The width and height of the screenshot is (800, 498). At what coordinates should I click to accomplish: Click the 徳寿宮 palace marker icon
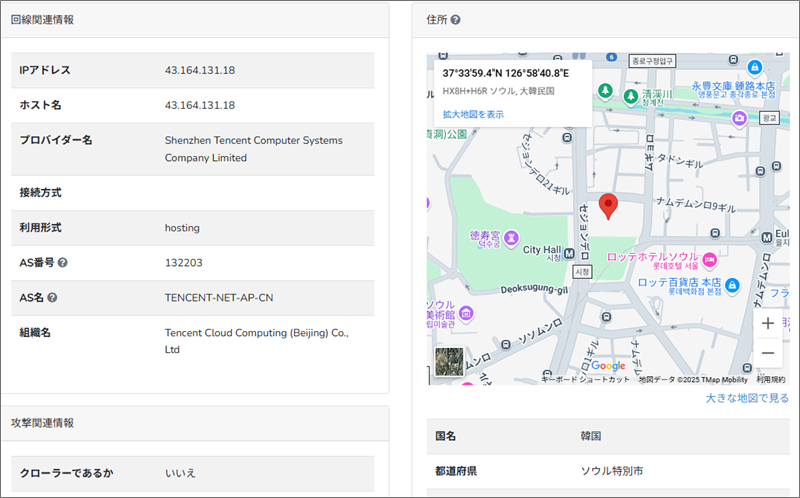(x=511, y=237)
